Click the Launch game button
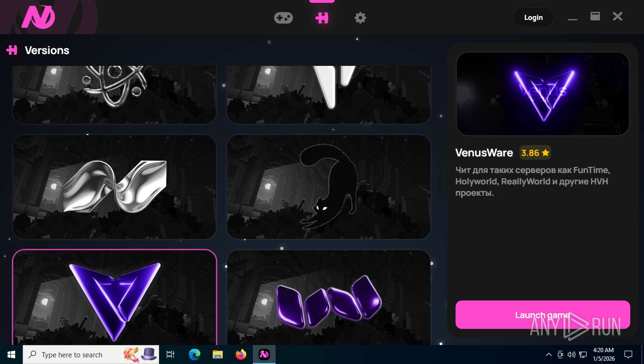The image size is (644, 364). tap(543, 315)
